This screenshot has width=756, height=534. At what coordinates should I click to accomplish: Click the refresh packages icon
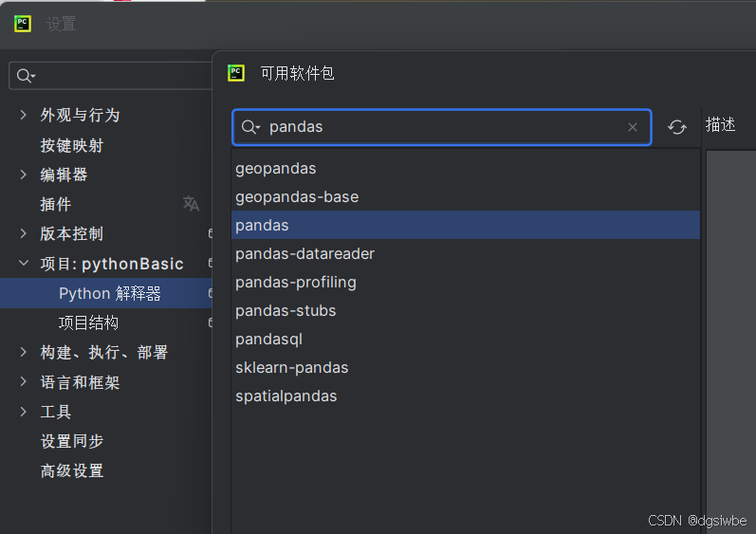pyautogui.click(x=677, y=127)
